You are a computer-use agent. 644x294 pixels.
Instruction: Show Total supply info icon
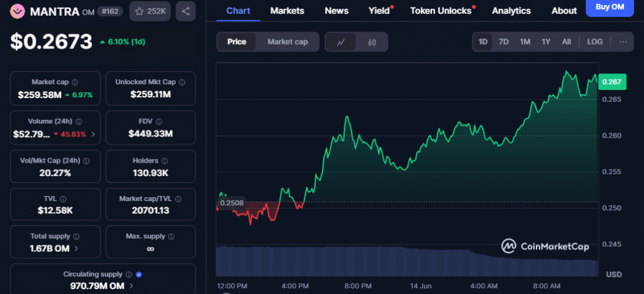[x=76, y=236]
